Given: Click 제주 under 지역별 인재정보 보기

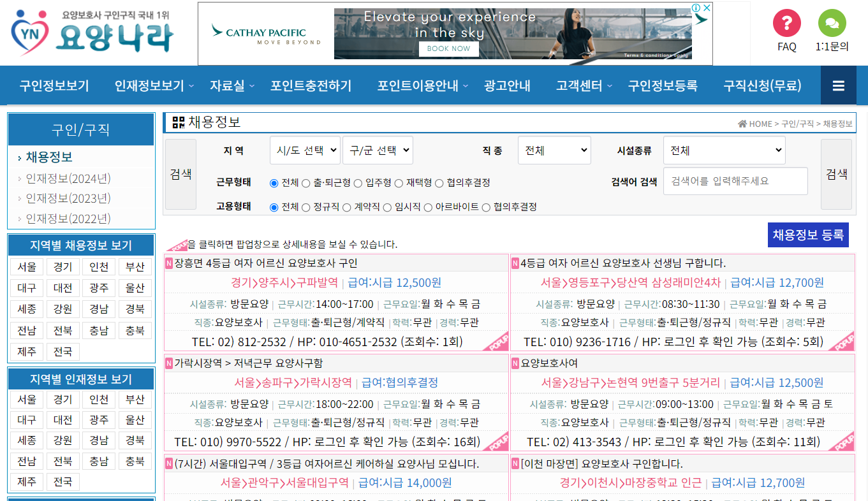Looking at the screenshot, I should click(x=27, y=482).
